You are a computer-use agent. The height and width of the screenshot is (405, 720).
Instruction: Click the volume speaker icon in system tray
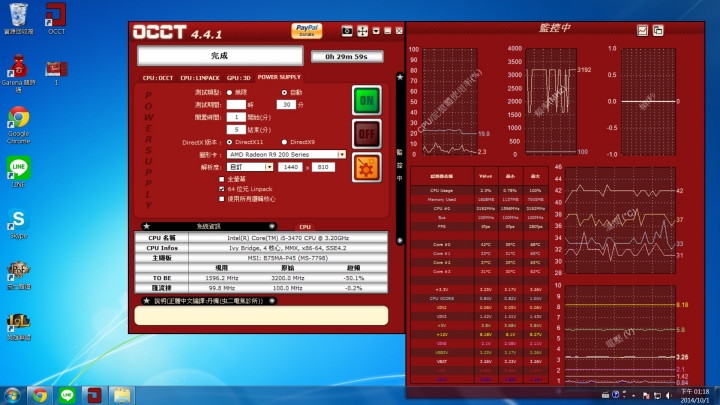tap(669, 395)
